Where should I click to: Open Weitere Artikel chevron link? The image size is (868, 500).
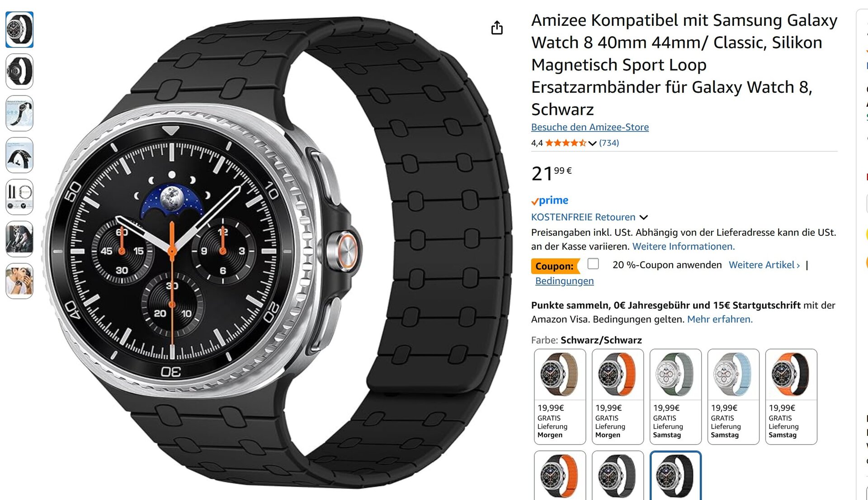pos(764,265)
